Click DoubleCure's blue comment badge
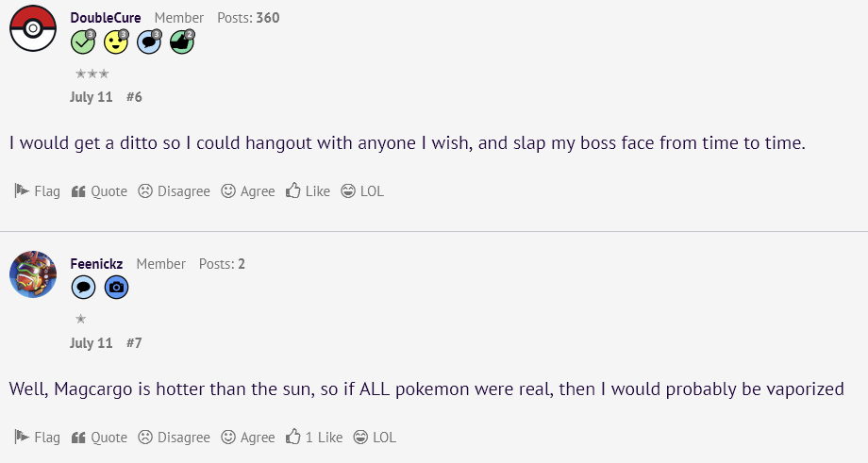Image resolution: width=868 pixels, height=463 pixels. (x=149, y=41)
